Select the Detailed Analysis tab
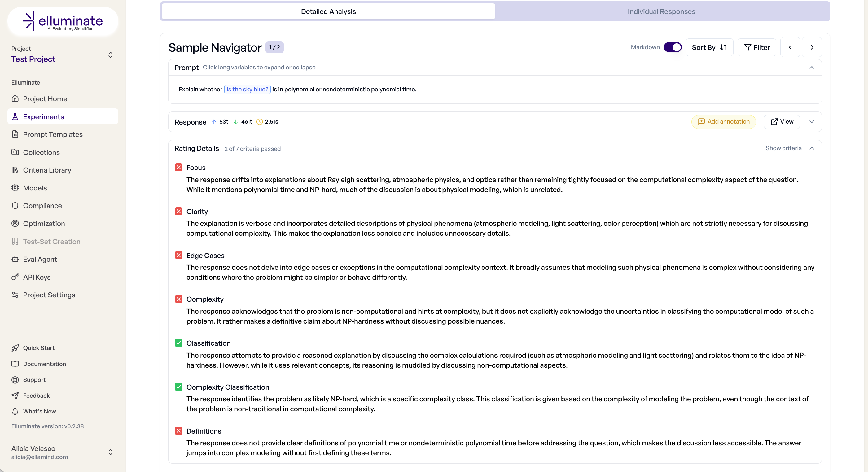Image resolution: width=868 pixels, height=472 pixels. [328, 11]
